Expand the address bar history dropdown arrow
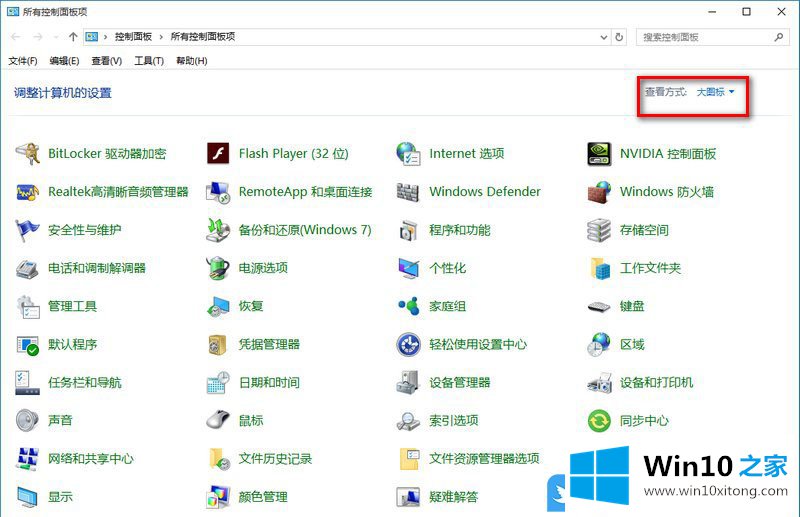 point(604,37)
